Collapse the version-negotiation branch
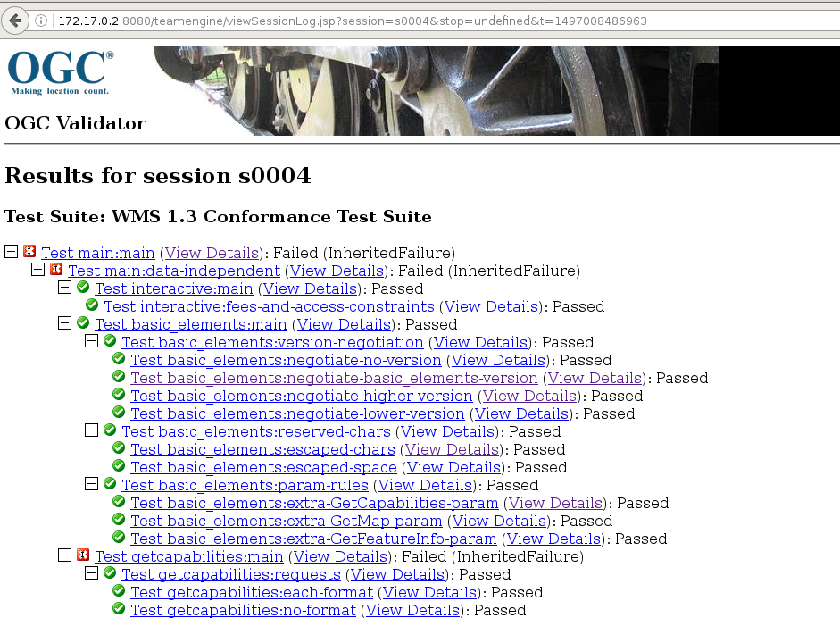Image resolution: width=840 pixels, height=618 pixels. pos(92,341)
